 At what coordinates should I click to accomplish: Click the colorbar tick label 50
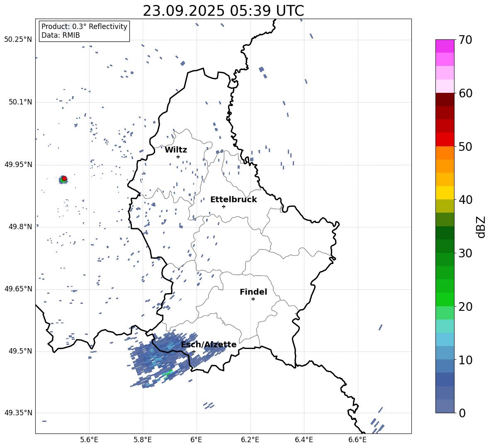click(465, 147)
